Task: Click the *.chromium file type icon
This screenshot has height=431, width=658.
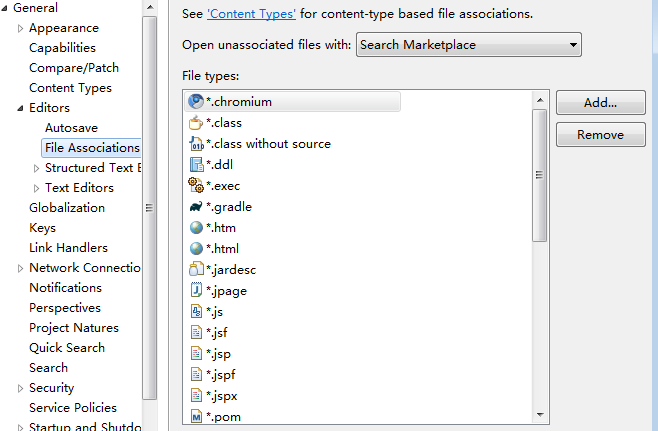Action: [196, 101]
